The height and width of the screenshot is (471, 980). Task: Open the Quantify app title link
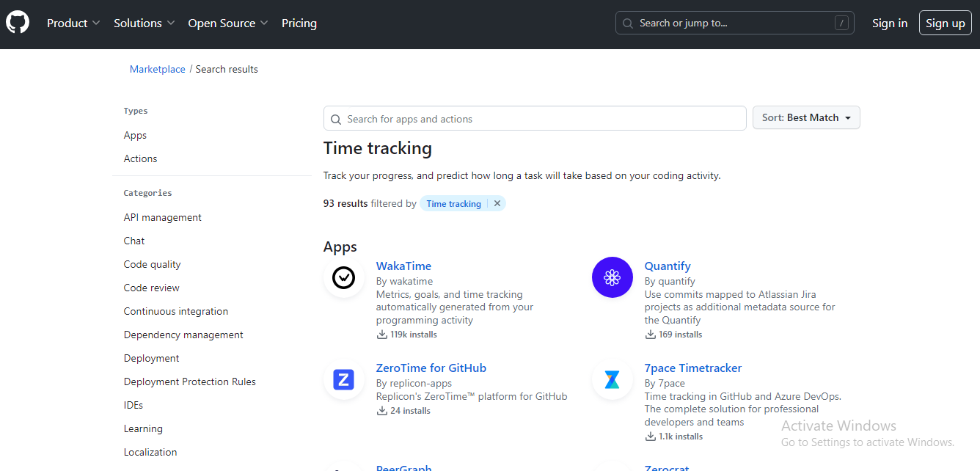[x=668, y=266]
